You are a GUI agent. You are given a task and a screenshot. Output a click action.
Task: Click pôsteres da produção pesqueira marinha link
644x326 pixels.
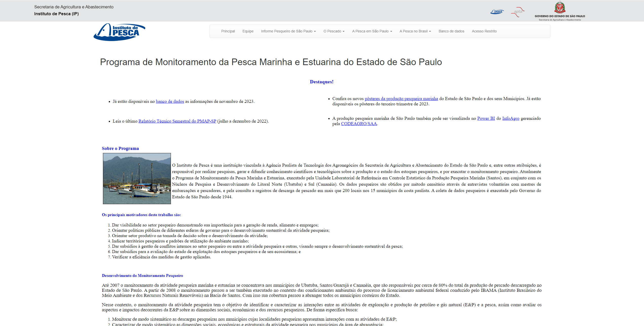click(401, 99)
